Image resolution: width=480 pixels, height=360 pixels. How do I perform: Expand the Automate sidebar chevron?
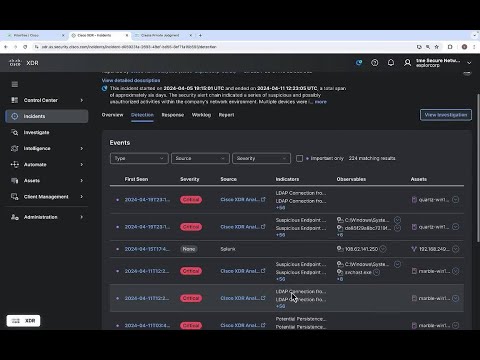pyautogui.click(x=82, y=164)
